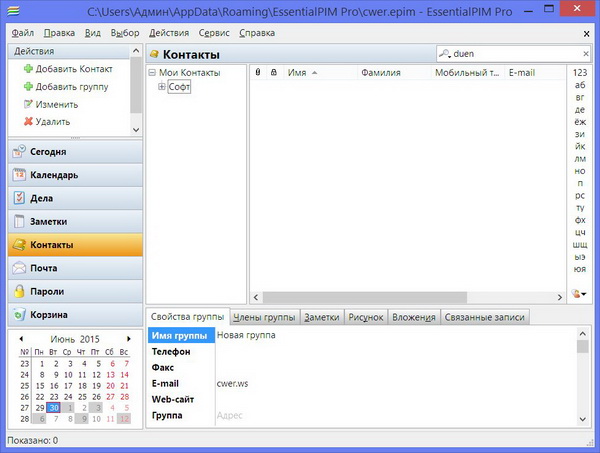Collapse the Действия actions panel
The width and height of the screenshot is (600, 453).
pyautogui.click(x=133, y=50)
